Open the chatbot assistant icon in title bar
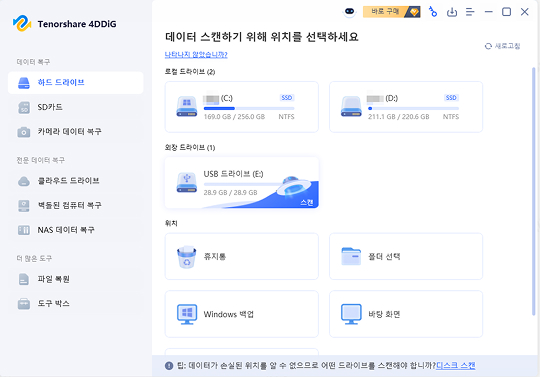 click(x=350, y=12)
